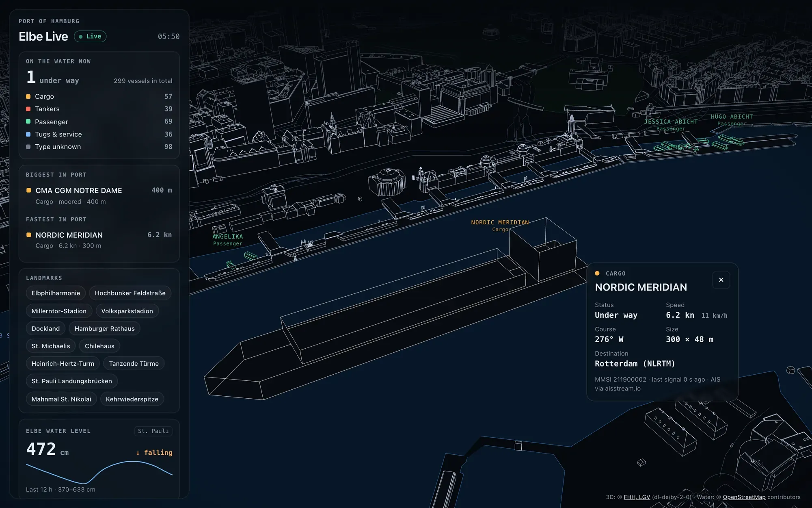Click the ANGELIKA passenger ship label
Image resolution: width=812 pixels, height=508 pixels.
pos(228,240)
